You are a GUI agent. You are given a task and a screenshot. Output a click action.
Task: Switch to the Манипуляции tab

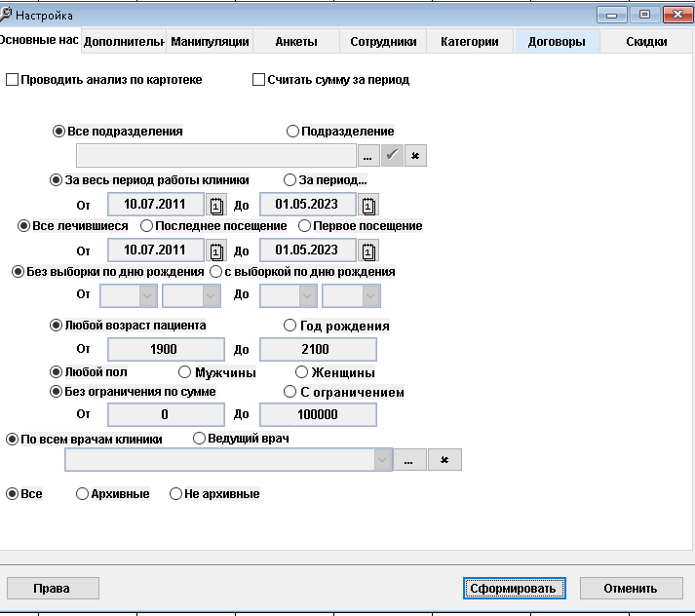tap(210, 42)
